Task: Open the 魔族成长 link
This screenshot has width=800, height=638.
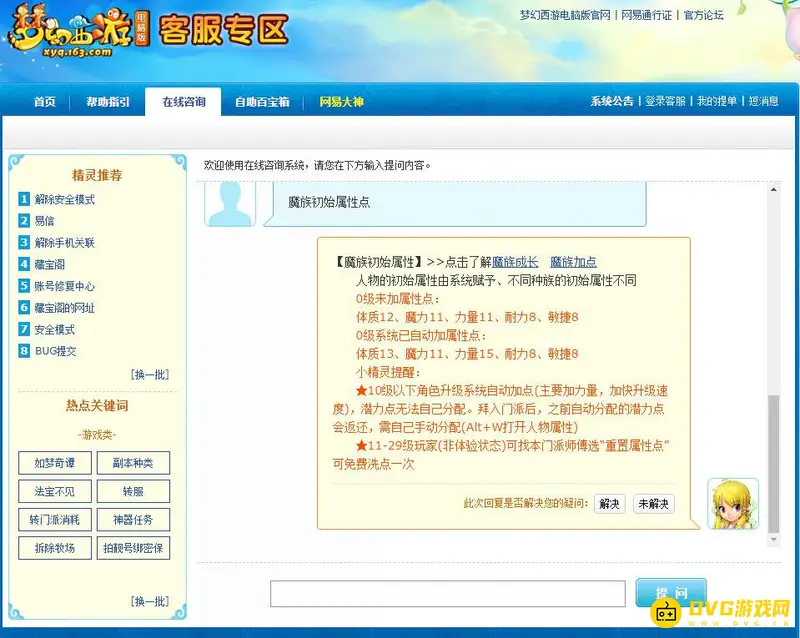Action: (515, 262)
